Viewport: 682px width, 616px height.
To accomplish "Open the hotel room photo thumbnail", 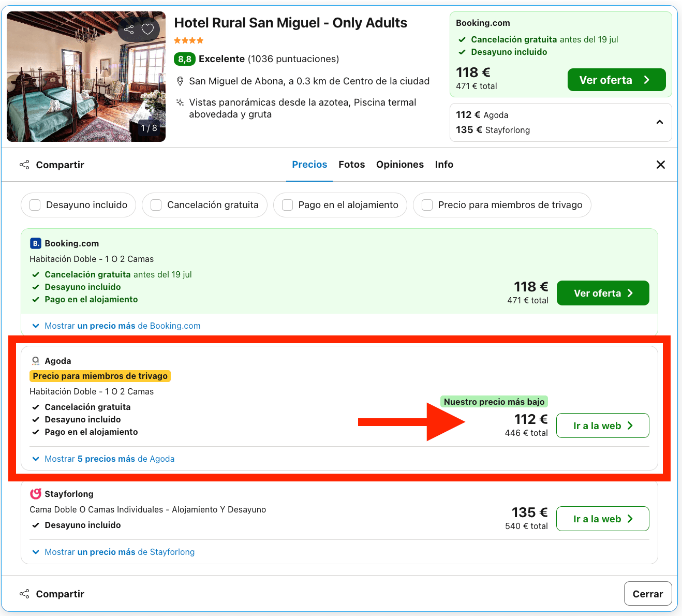I will [86, 77].
